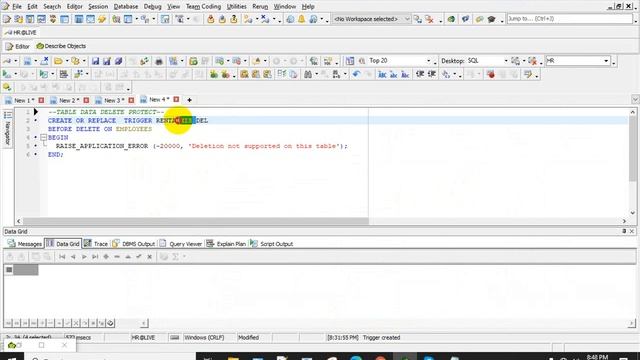Open the Team Coding menu
640x360 pixels.
[203, 7]
